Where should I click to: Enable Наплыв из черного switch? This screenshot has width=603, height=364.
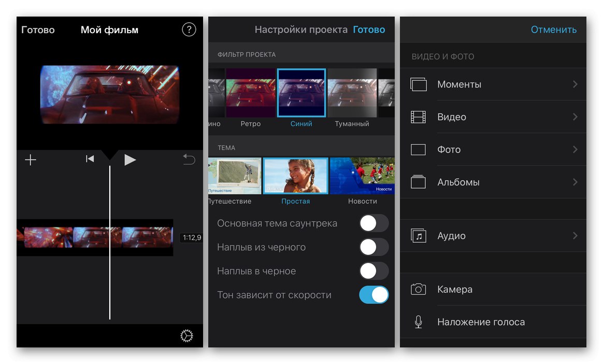click(x=374, y=247)
